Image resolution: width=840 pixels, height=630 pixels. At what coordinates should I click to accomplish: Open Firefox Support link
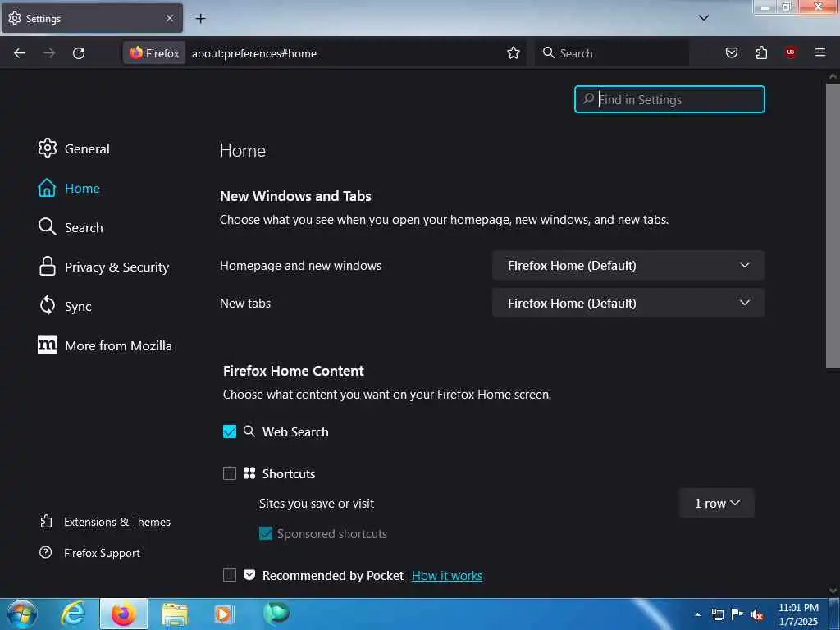(90, 553)
